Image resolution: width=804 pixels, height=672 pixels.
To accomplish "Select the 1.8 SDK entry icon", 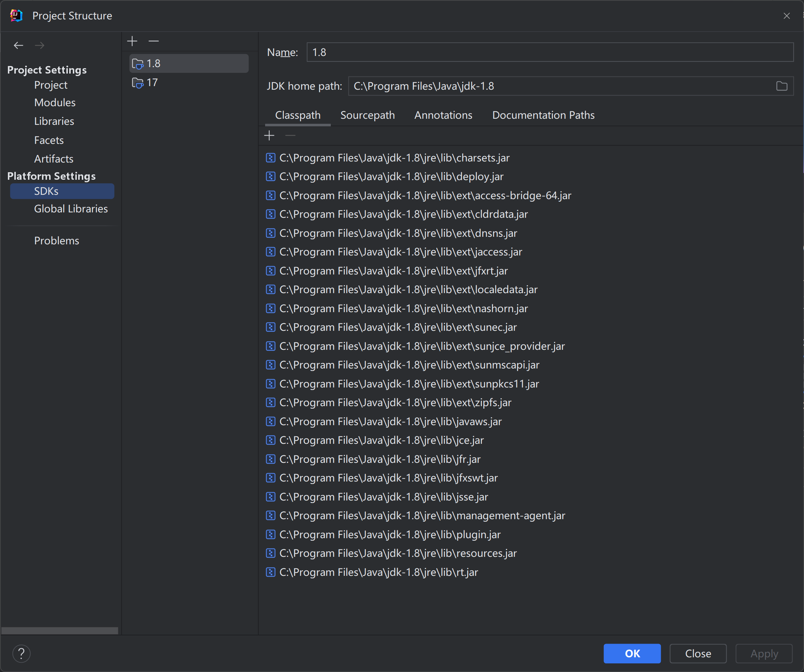I will pos(138,63).
